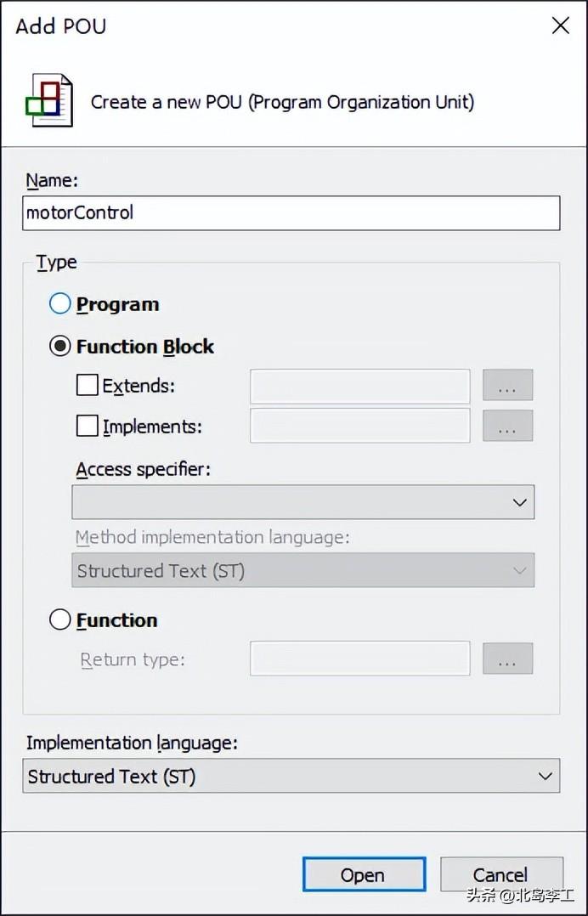The width and height of the screenshot is (588, 916).
Task: Click the Extends text field
Action: [x=359, y=386]
